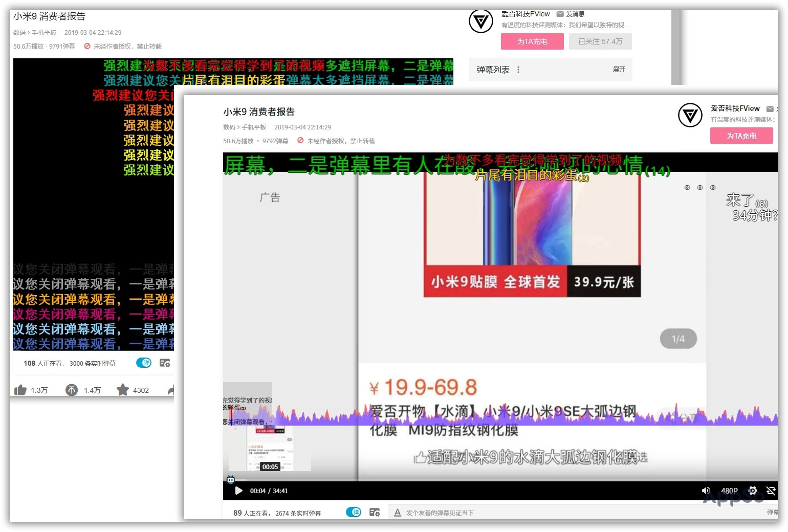Click the pink 为TA充电 button in the front window

(741, 136)
